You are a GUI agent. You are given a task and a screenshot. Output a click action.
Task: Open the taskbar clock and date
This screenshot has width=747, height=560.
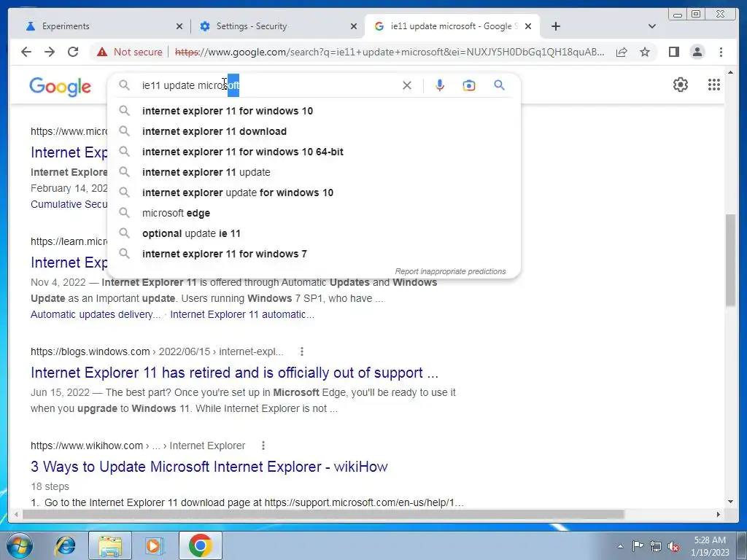[710, 546]
